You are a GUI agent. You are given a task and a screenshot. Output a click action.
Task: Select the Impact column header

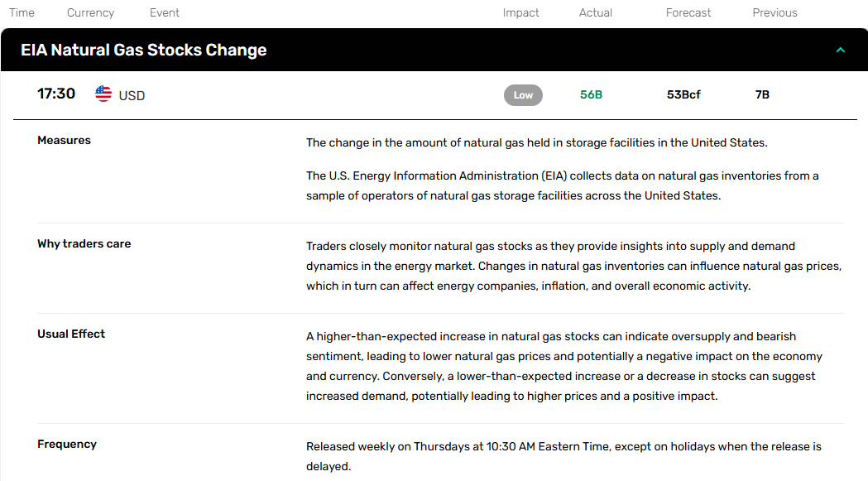[x=521, y=12]
